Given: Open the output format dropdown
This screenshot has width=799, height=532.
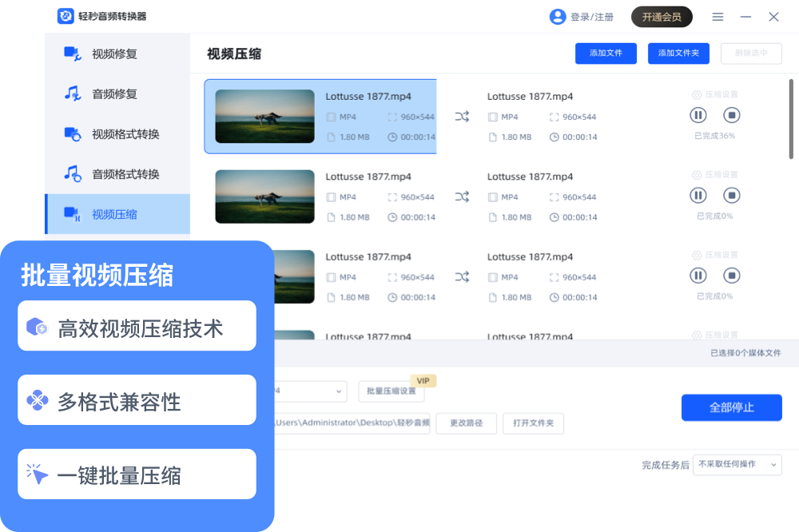Looking at the screenshot, I should [310, 391].
